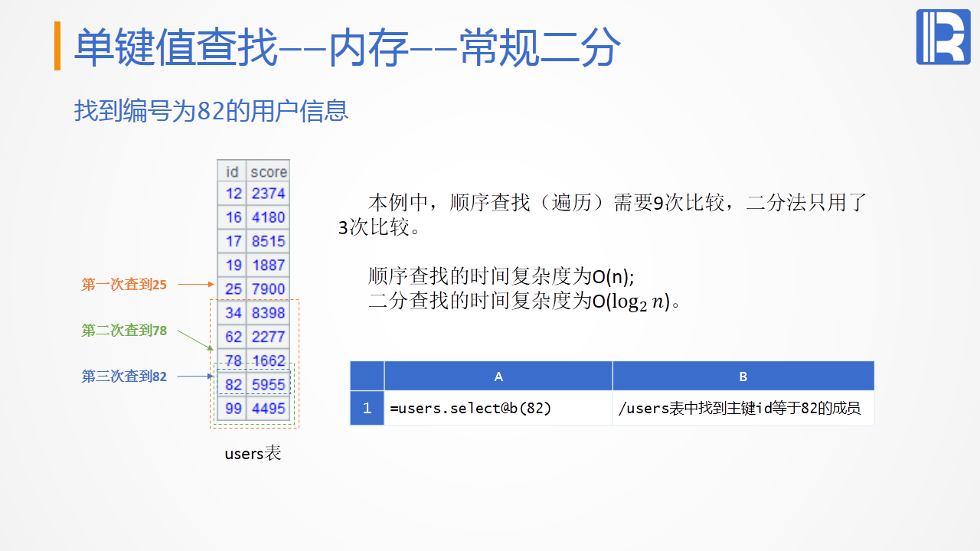Select the score cell 1887
Viewport: 980px width, 551px height.
click(x=269, y=265)
